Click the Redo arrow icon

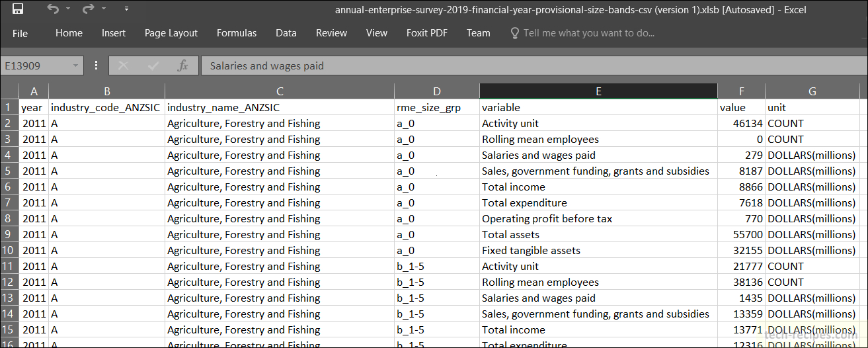(88, 9)
